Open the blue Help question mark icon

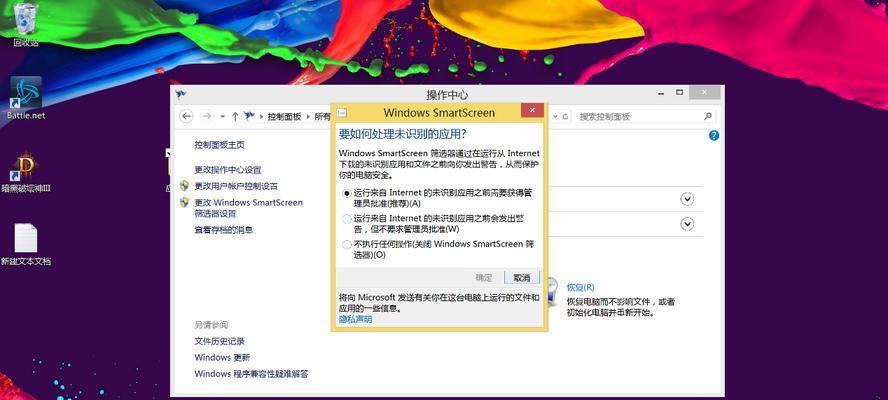[714, 135]
